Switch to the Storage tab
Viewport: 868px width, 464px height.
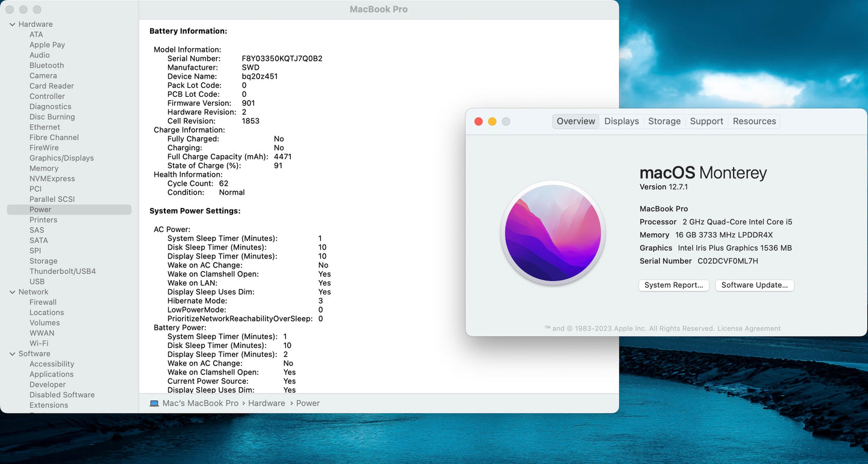(664, 121)
